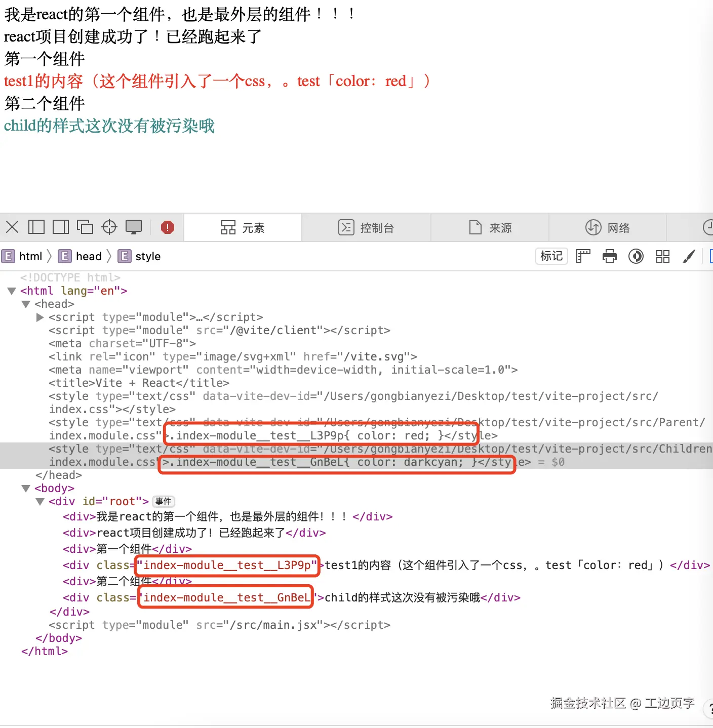Select the closing </body> tag line
The image size is (713, 728).
click(58, 638)
